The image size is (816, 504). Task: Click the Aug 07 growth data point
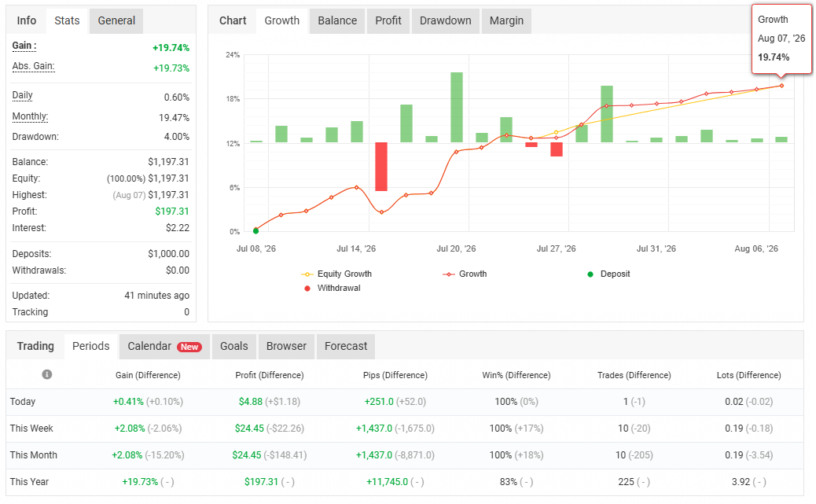click(x=781, y=86)
